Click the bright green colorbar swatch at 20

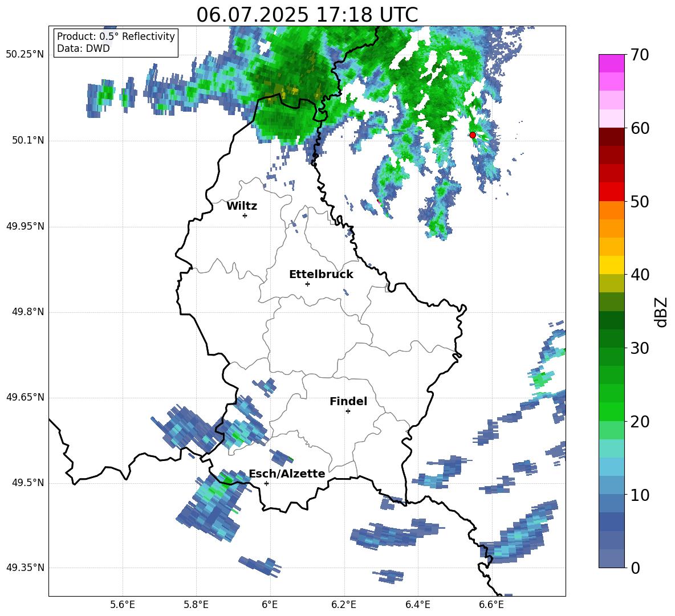[611, 412]
